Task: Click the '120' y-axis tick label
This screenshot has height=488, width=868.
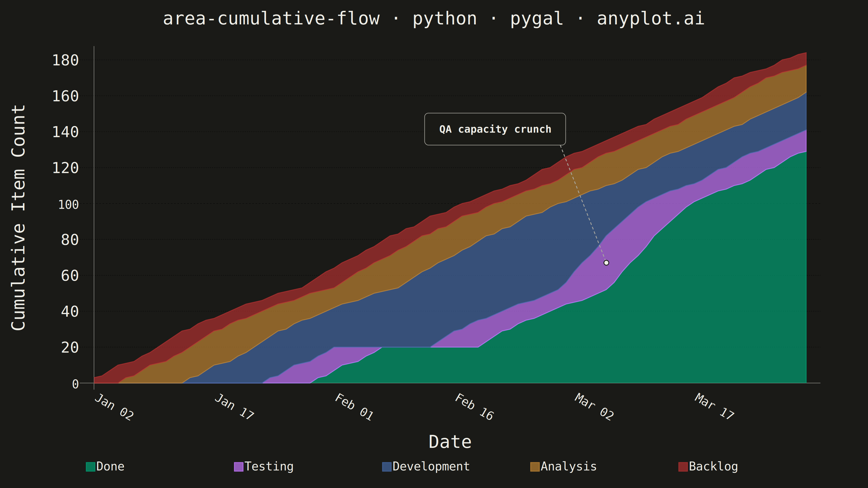Action: click(65, 168)
